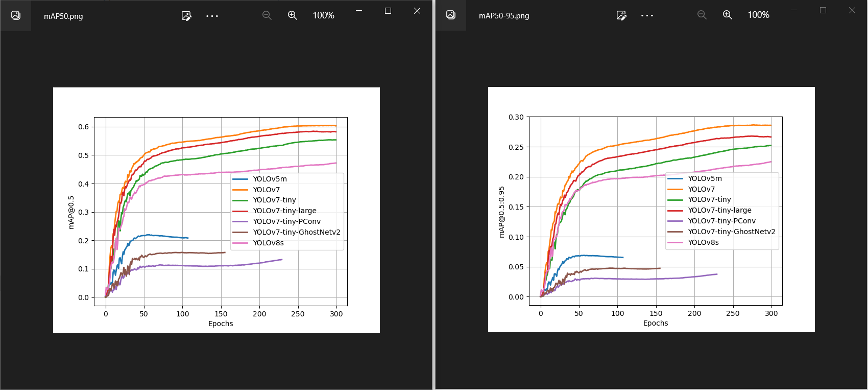The image size is (868, 390).
Task: Minimize the mAP50-95.png window
Action: coord(794,10)
